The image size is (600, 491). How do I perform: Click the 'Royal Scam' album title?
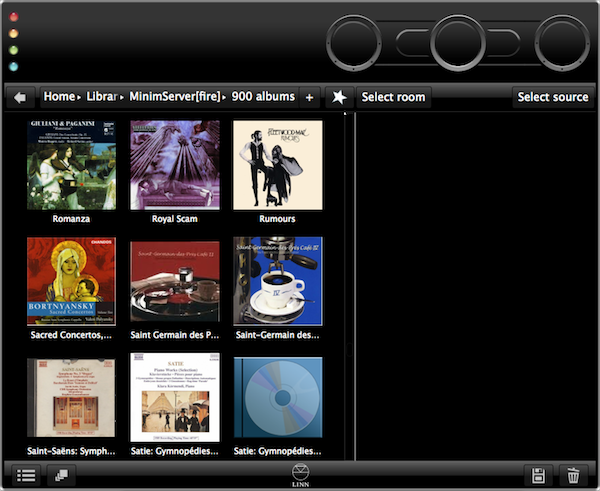(175, 219)
